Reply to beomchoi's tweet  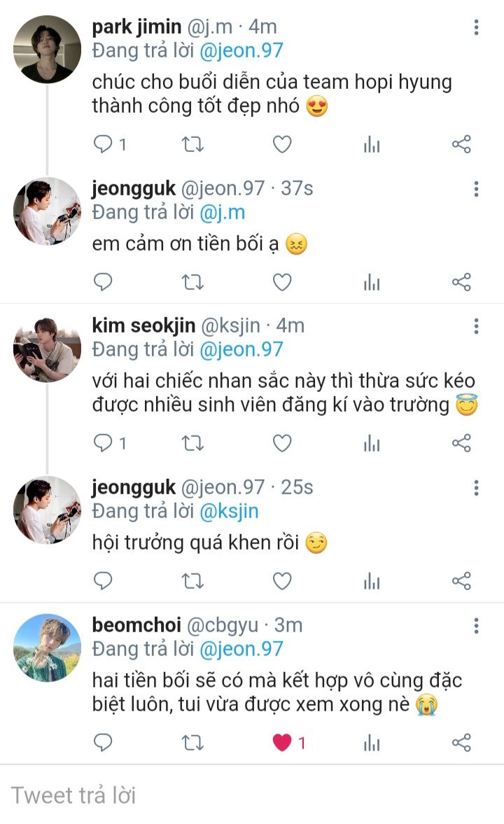click(104, 742)
